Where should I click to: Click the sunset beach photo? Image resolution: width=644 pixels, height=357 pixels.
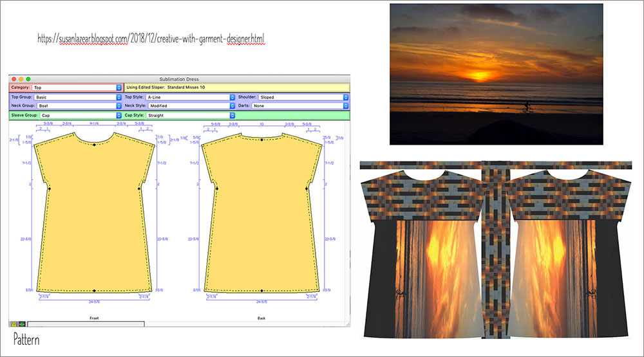[495, 73]
